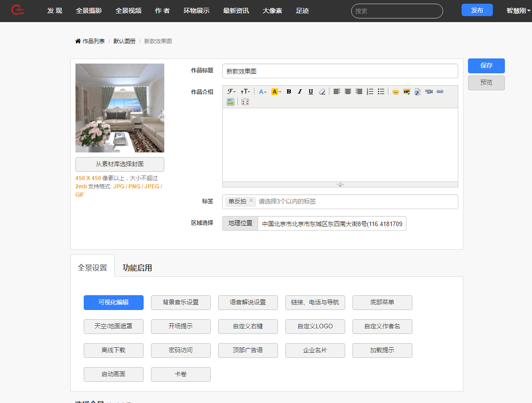The image size is (532, 403).
Task: Click the blue 保存 button
Action: [486, 66]
